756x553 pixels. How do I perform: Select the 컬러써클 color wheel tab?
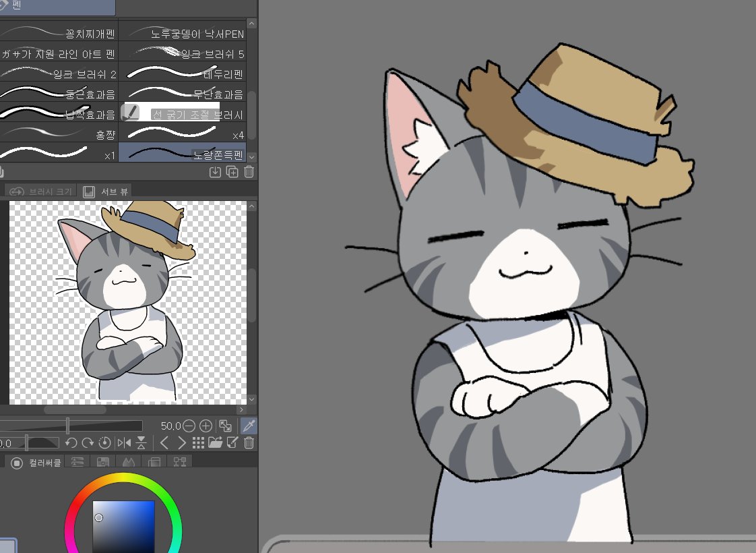pyautogui.click(x=36, y=463)
